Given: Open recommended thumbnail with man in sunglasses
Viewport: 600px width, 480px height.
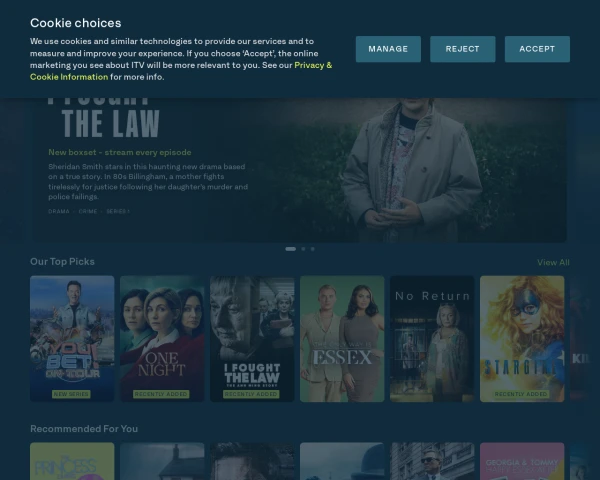Looking at the screenshot, I should [x=432, y=461].
